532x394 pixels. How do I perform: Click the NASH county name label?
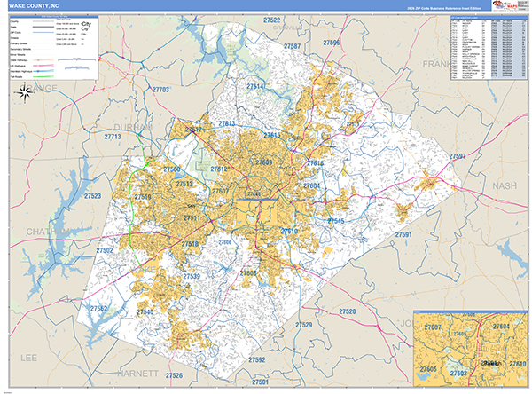504,185
